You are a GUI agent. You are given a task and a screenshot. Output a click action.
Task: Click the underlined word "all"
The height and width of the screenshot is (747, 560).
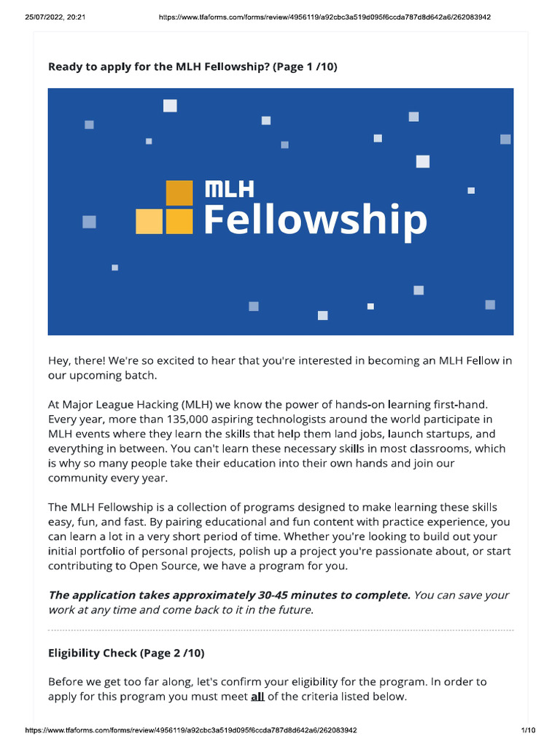(x=257, y=696)
